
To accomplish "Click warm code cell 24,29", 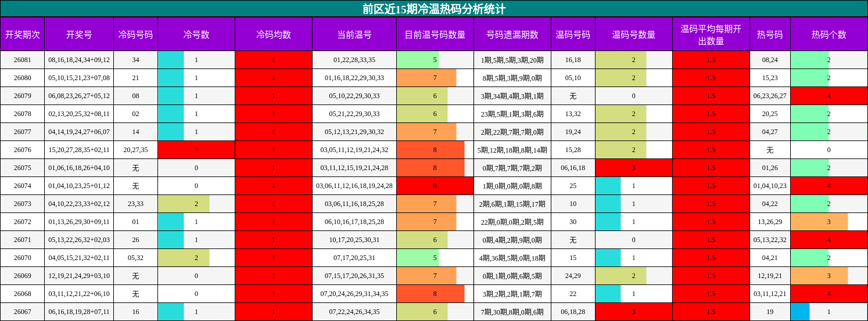I will (573, 276).
